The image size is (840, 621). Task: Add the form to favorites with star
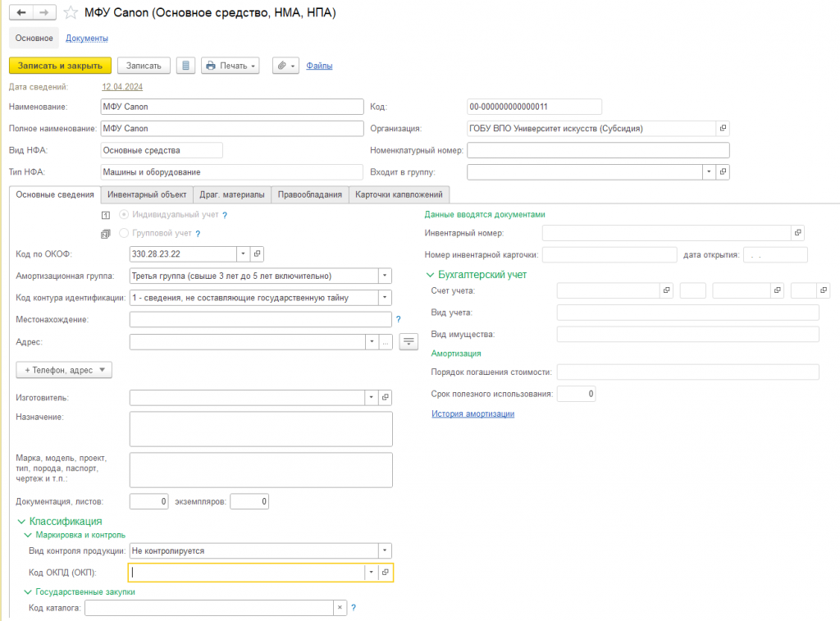pyautogui.click(x=71, y=12)
